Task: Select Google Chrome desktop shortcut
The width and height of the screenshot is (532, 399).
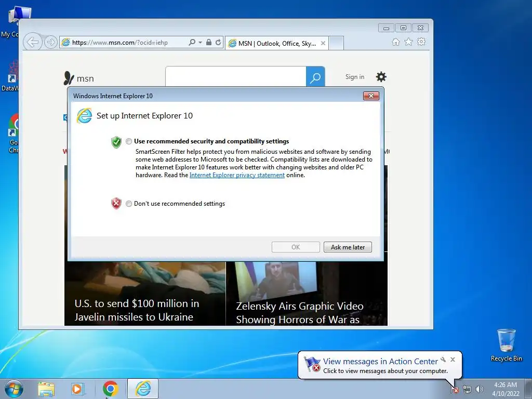Action: click(13, 133)
